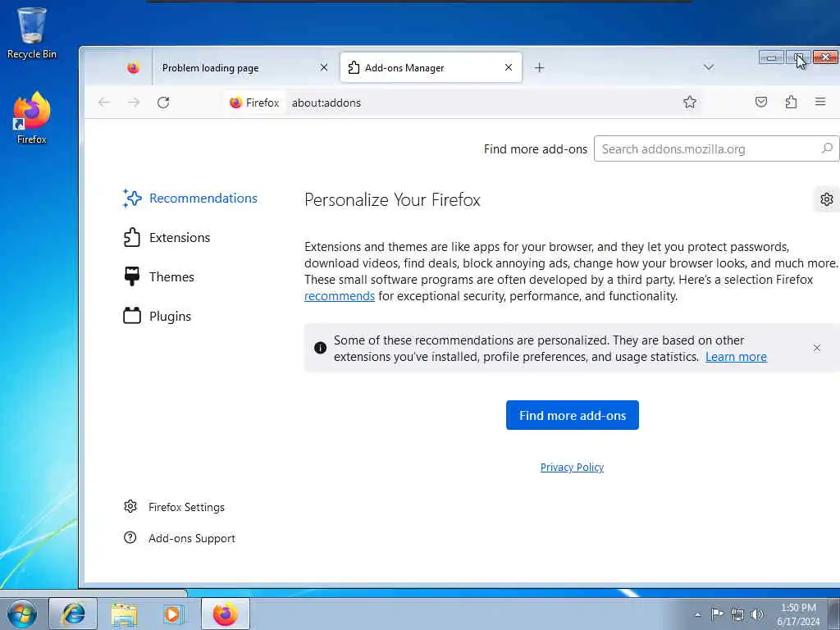Screen dimensions: 840x630
Task: Follow the recommends link
Action: click(x=339, y=296)
